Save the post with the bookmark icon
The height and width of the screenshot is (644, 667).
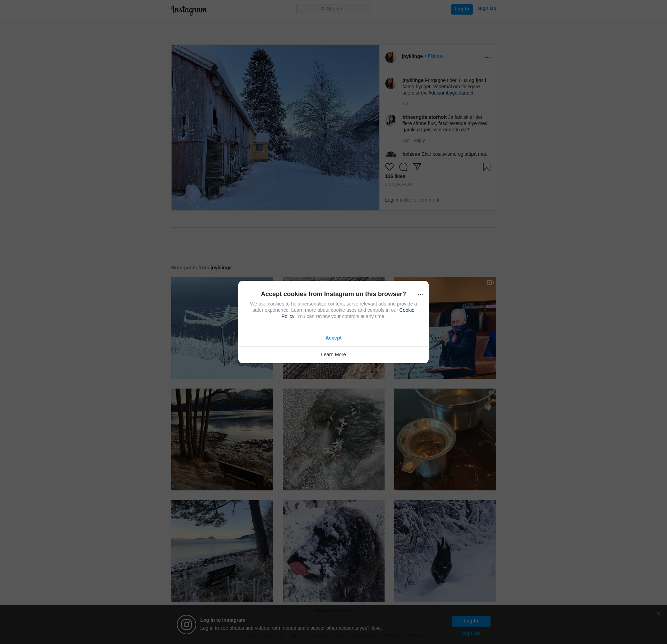pos(487,167)
